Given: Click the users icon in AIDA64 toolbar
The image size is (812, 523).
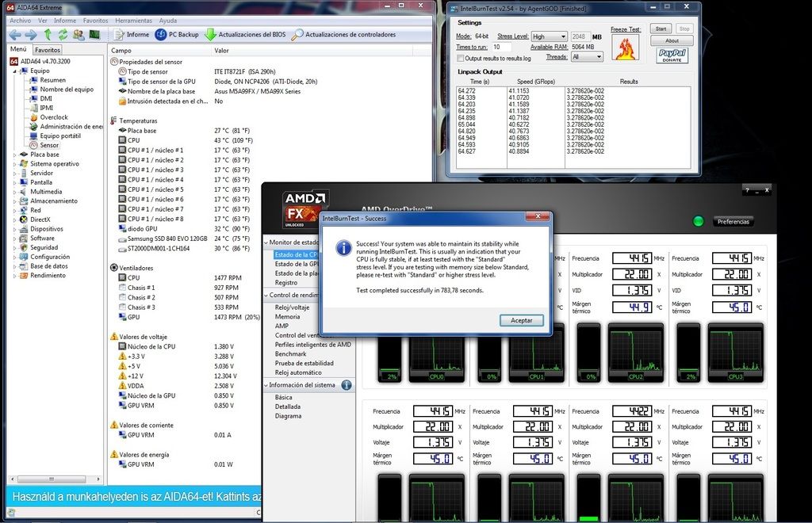Looking at the screenshot, I should (x=79, y=35).
